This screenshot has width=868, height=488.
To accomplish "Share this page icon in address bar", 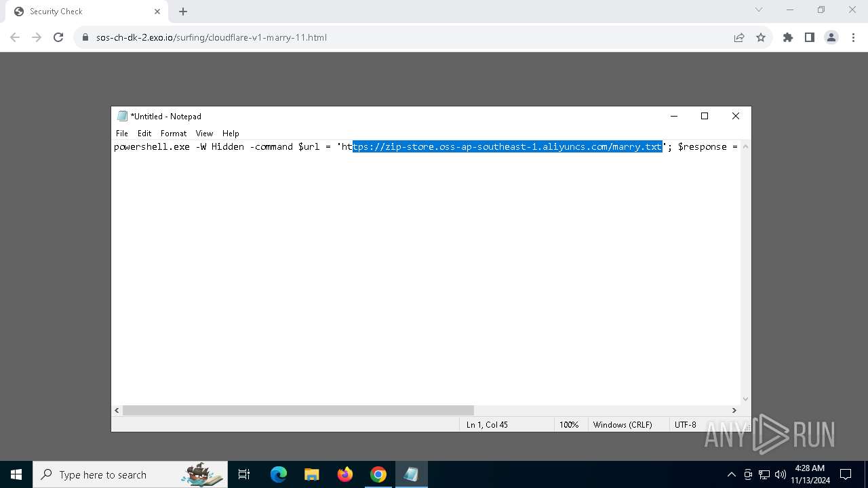I will tap(739, 37).
